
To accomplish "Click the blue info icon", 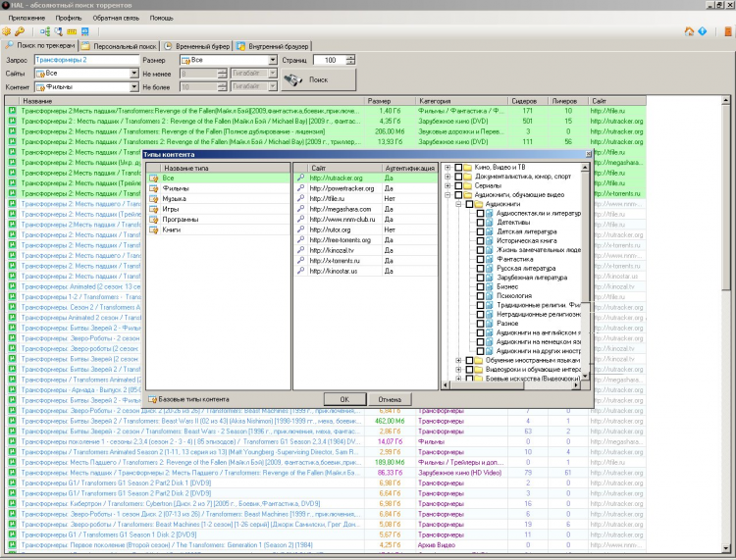I will tap(703, 31).
